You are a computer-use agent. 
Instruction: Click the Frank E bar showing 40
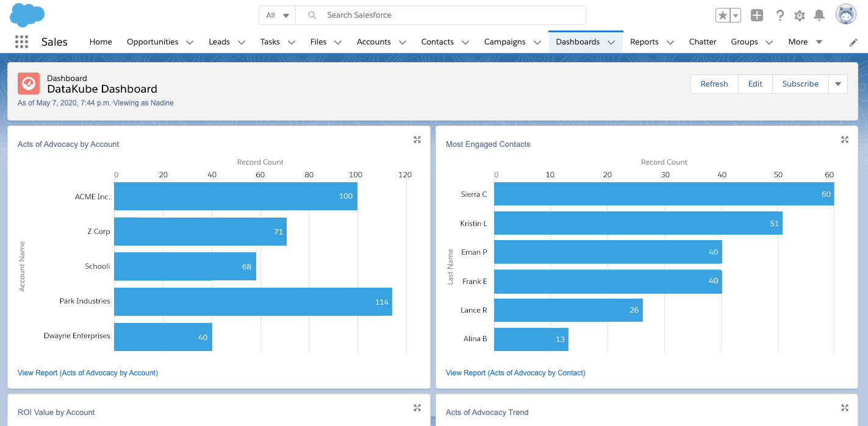coord(608,282)
